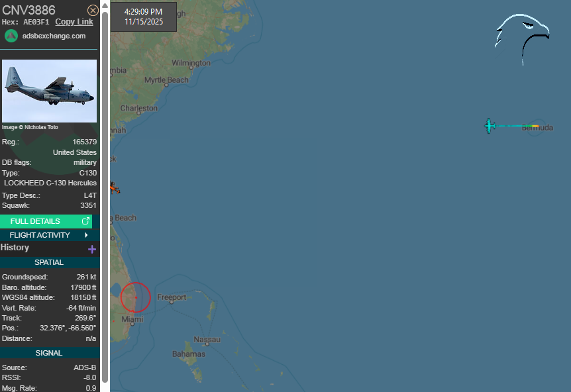Click the Squawk value 3351
The image size is (571, 392).
click(x=88, y=206)
